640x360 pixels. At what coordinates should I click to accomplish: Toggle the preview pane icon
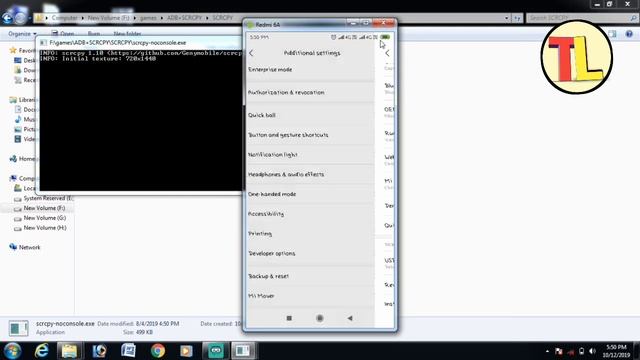pyautogui.click(x=612, y=34)
